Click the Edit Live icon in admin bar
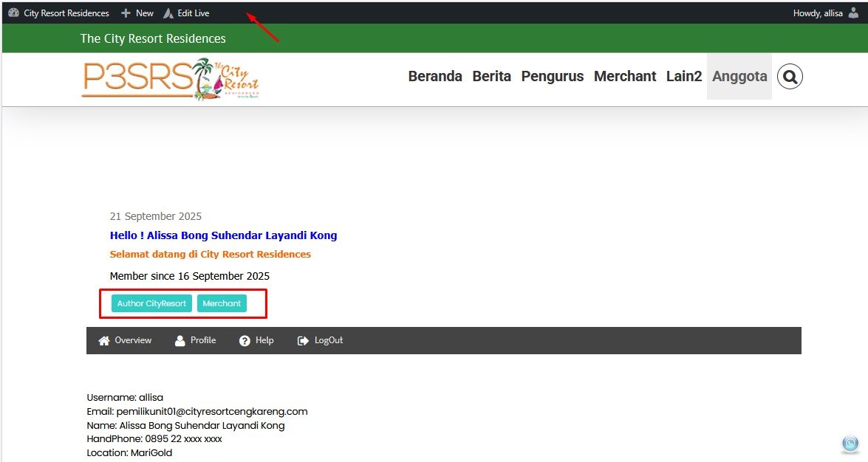Viewport: 868px width, 462px height. [168, 13]
